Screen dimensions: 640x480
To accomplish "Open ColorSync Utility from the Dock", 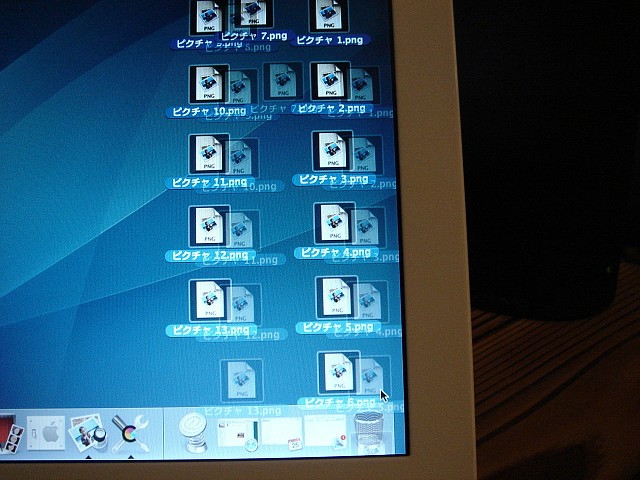I will point(130,433).
